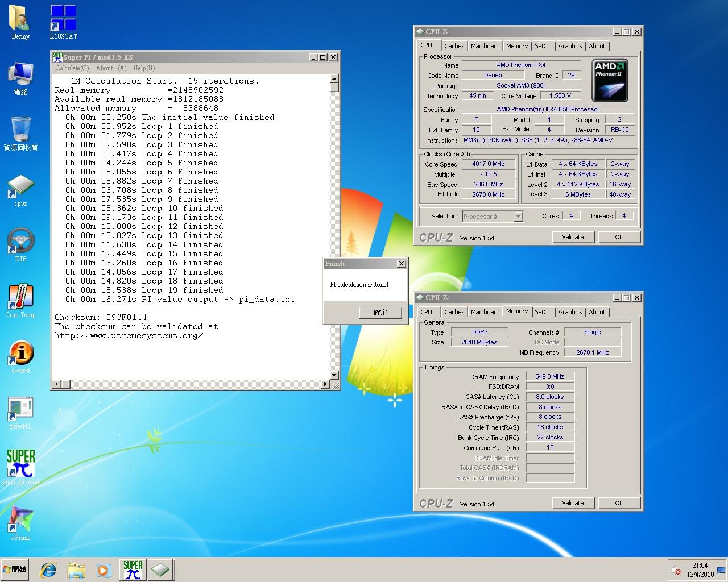This screenshot has height=582, width=728.
Task: Click the Core Speed value 4017.0 MHz
Action: pyautogui.click(x=488, y=164)
